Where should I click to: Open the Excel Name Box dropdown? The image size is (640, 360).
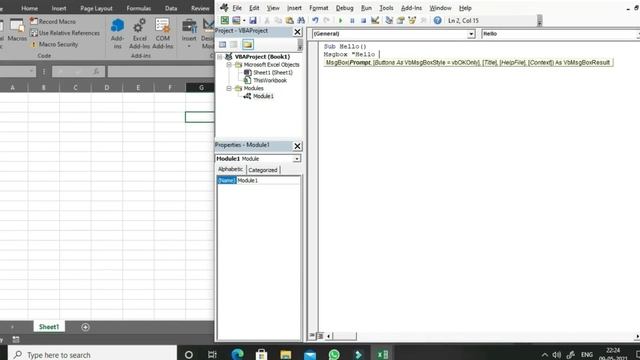pyautogui.click(x=31, y=71)
